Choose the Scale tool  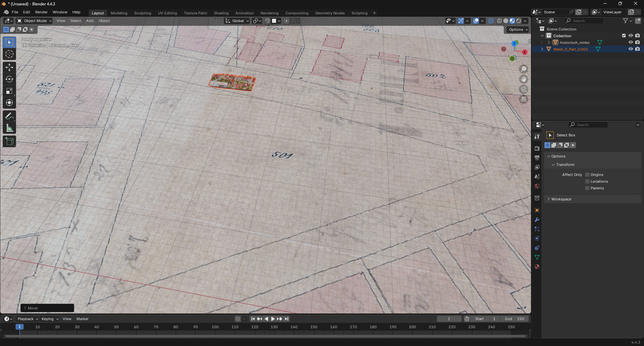pos(9,91)
